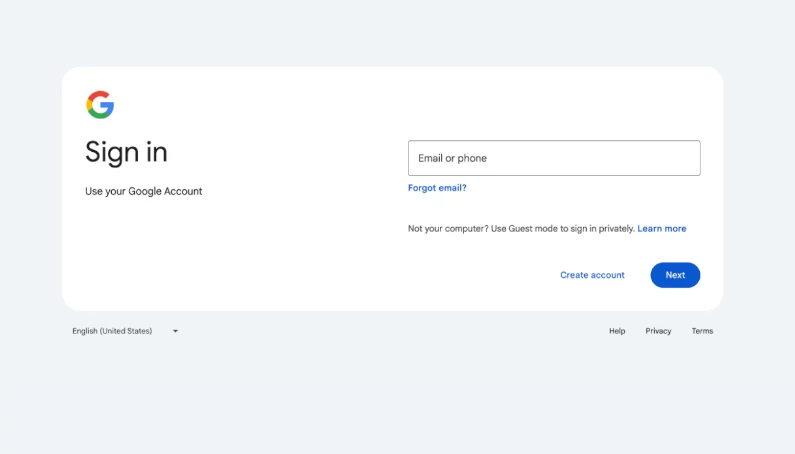Click the Google G logo
The height and width of the screenshot is (454, 795).
click(x=100, y=104)
